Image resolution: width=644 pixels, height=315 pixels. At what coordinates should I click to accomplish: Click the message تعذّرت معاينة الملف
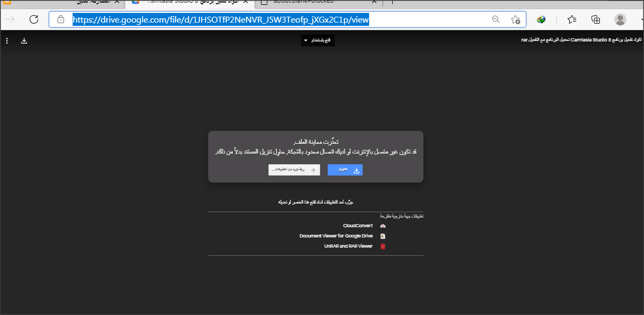(316, 142)
